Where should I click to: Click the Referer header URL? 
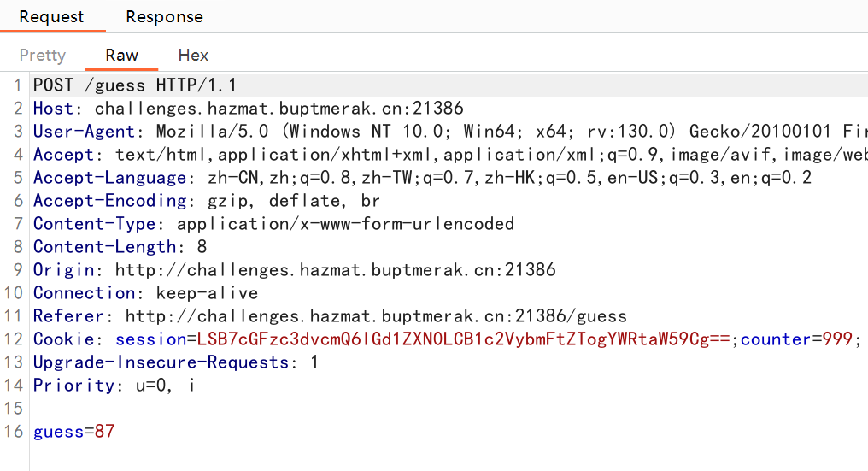click(376, 315)
